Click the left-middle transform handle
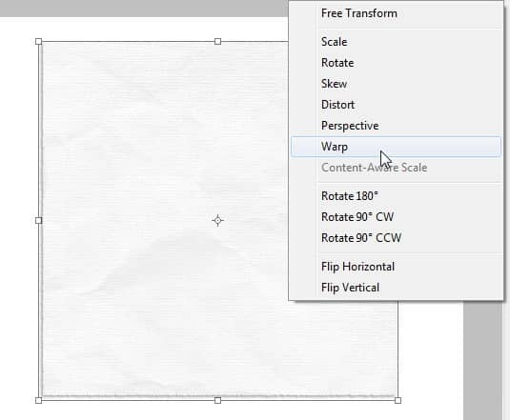The width and height of the screenshot is (510, 420). (38, 221)
